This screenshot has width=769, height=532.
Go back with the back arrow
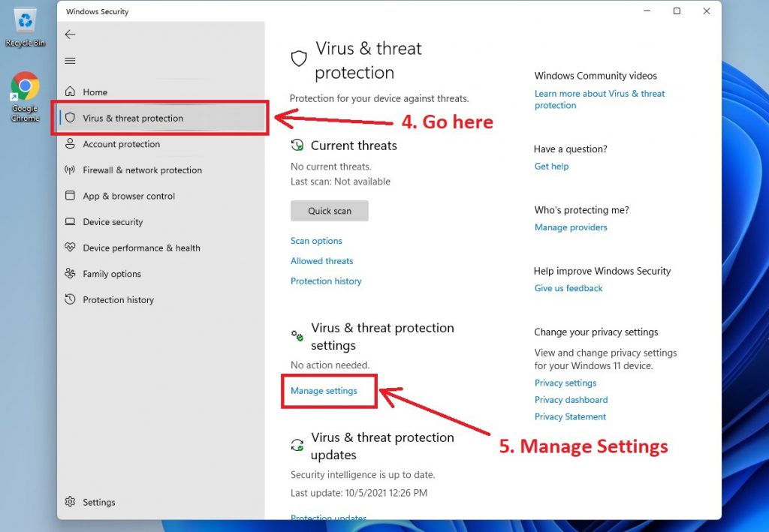click(70, 35)
